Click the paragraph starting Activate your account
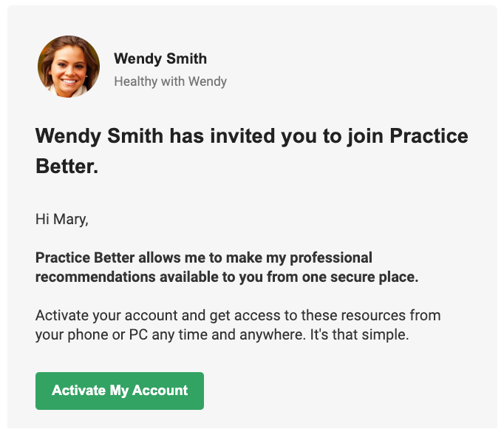The height and width of the screenshot is (435, 504). click(x=238, y=325)
